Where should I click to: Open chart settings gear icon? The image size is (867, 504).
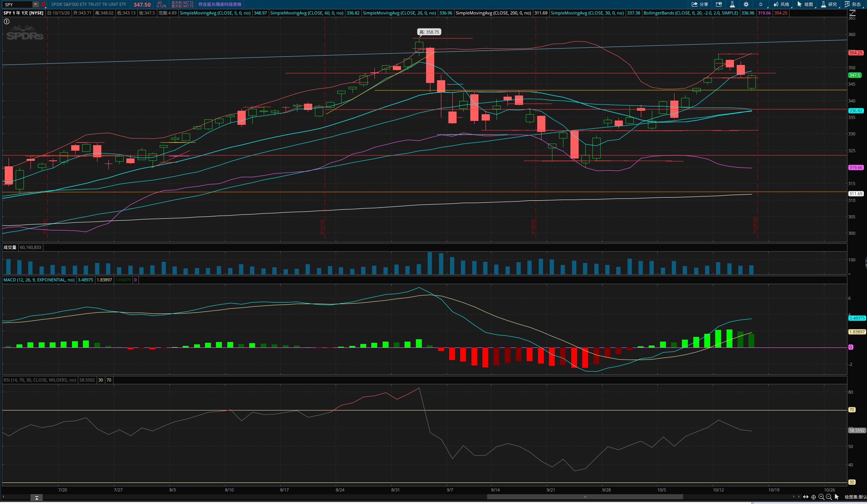coord(746,4)
